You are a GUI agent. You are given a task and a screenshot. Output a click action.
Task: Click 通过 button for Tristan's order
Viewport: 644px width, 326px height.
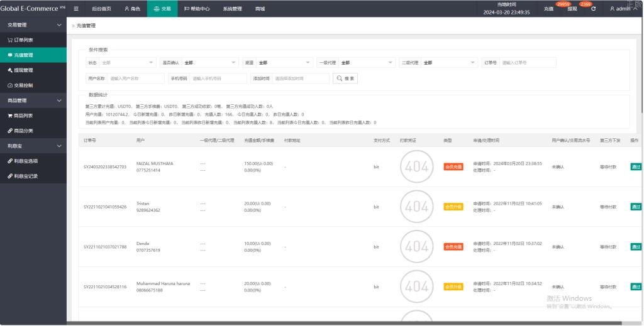click(636, 207)
